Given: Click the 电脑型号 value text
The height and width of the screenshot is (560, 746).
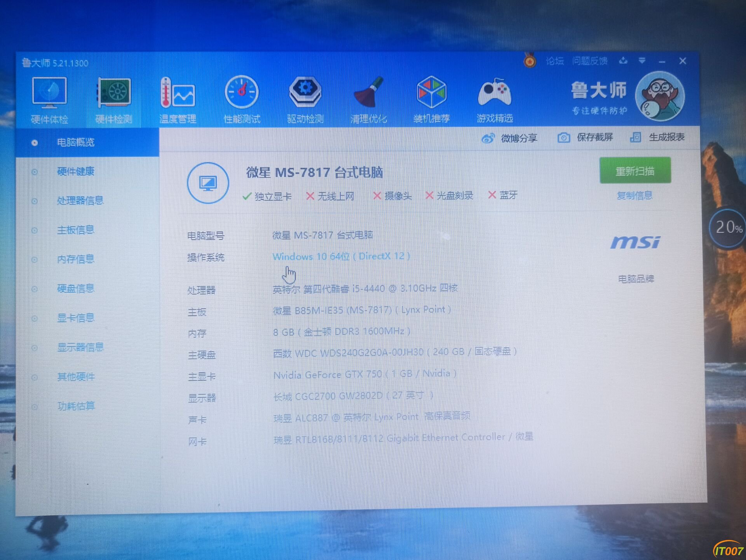Looking at the screenshot, I should [323, 235].
